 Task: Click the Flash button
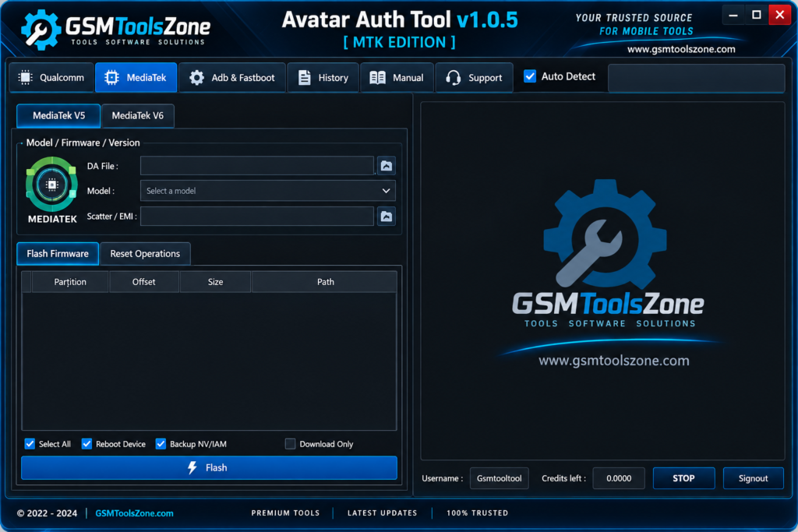point(209,467)
